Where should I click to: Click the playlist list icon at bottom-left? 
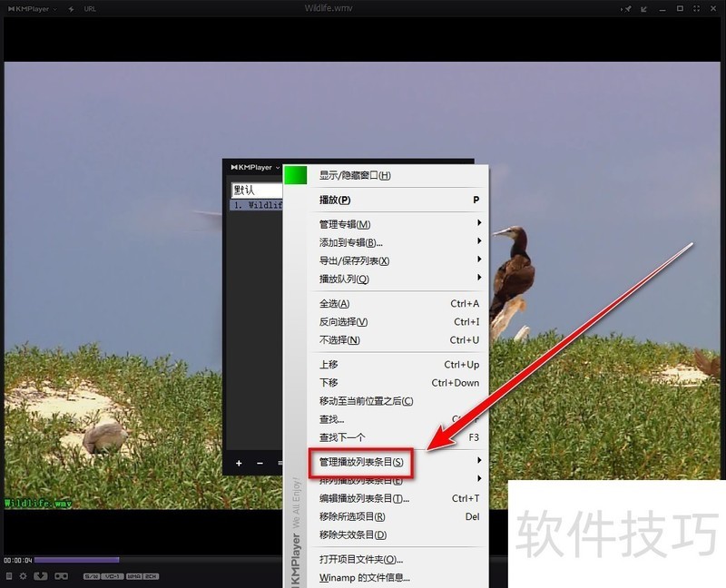[9, 576]
